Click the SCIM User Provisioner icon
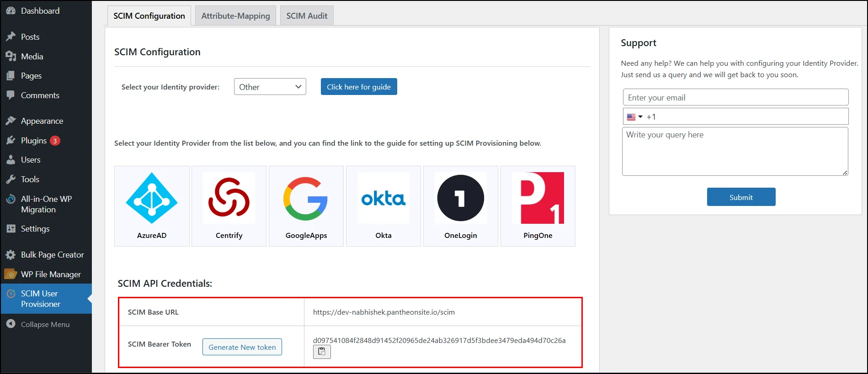868x374 pixels. click(11, 294)
